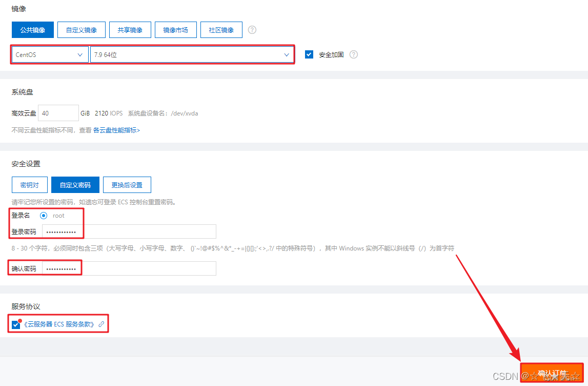This screenshot has height=386, width=588.
Task: Switch to 自定义镜像 tab
Action: pos(82,30)
